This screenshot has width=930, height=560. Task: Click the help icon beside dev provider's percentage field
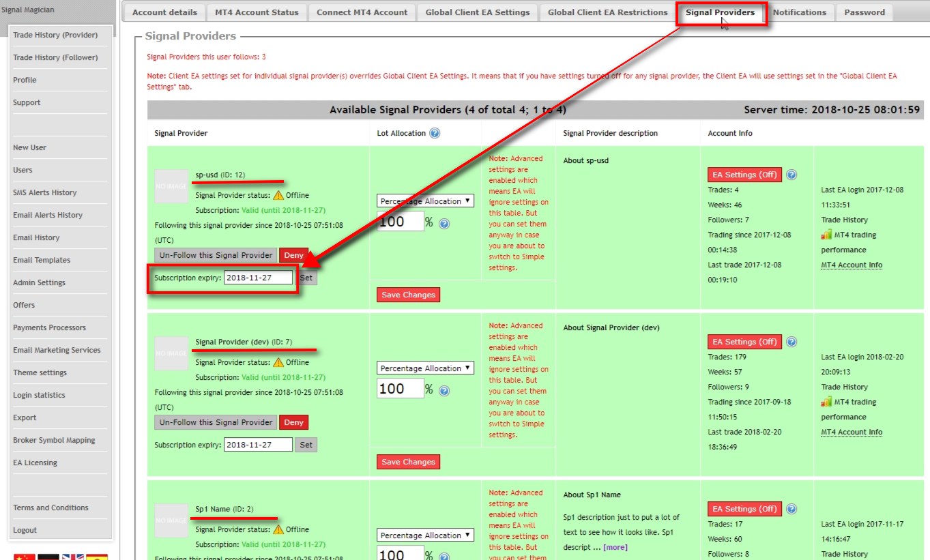click(444, 390)
